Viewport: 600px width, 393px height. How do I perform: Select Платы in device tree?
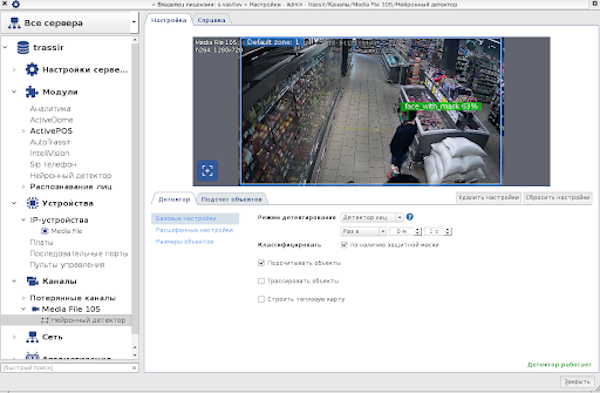tap(42, 242)
